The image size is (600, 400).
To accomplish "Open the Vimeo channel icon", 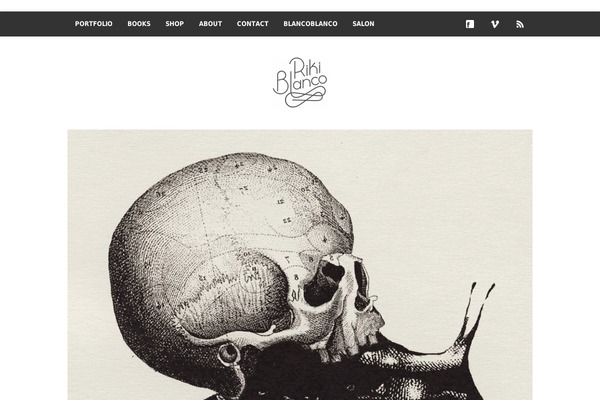I will point(495,24).
